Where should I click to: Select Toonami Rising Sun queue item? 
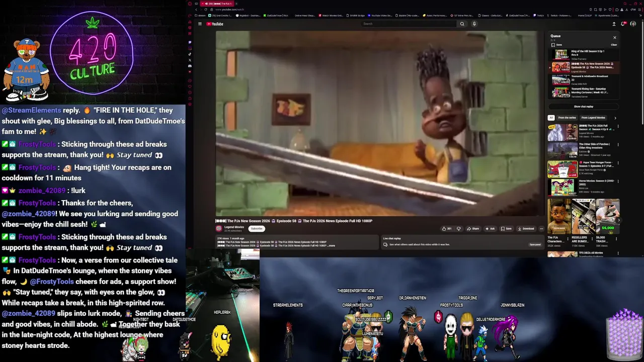click(584, 93)
